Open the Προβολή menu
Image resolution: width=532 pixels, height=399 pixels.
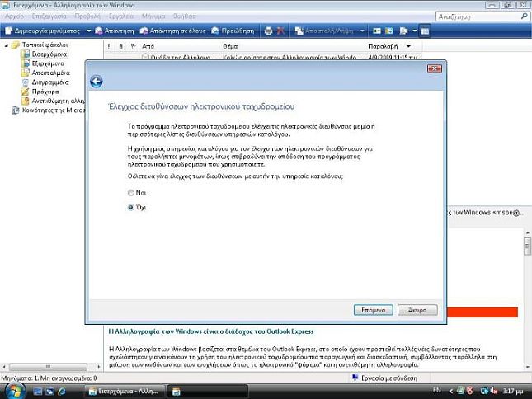[x=87, y=16]
